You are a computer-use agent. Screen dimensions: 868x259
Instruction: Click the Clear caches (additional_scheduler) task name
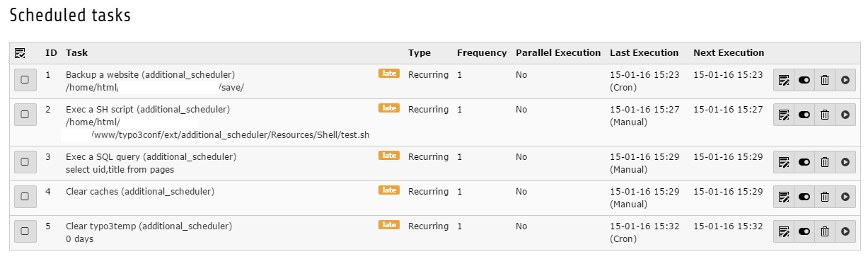(140, 192)
